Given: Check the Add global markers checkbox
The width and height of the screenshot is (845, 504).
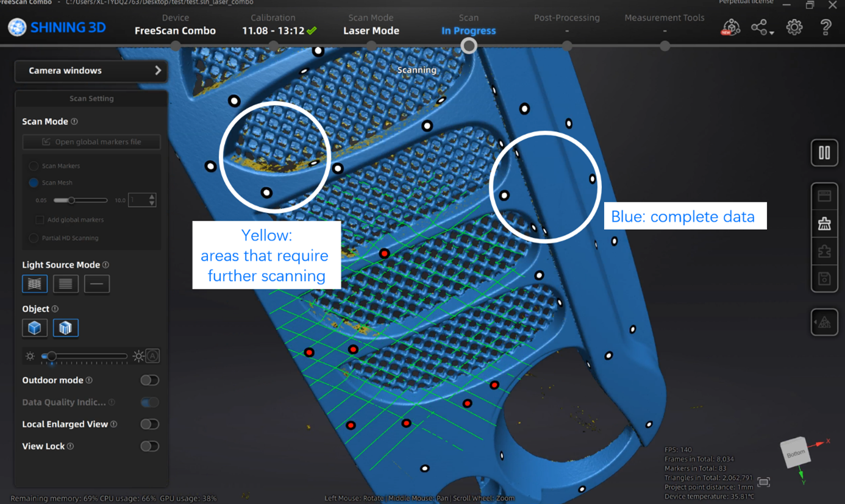Looking at the screenshot, I should tap(40, 219).
